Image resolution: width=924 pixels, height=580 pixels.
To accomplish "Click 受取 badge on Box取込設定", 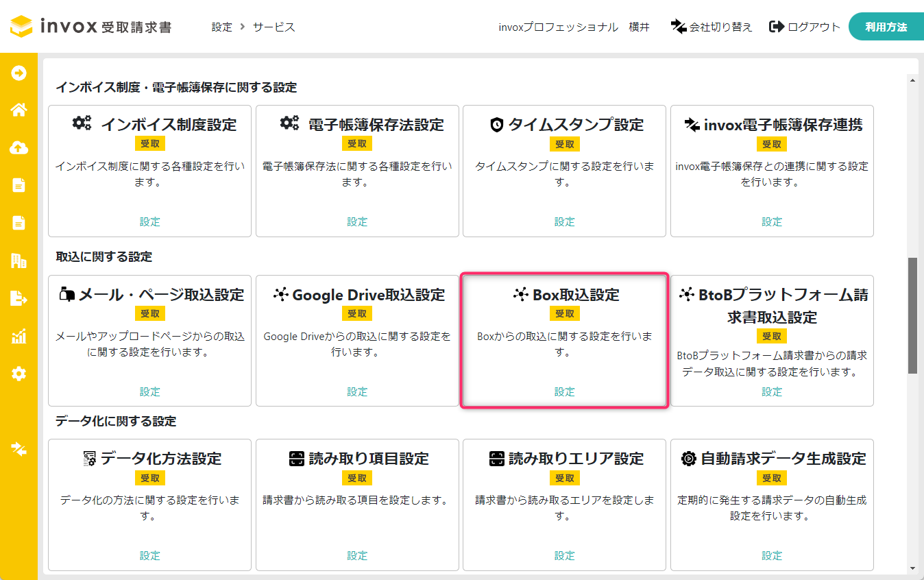I will [x=564, y=313].
